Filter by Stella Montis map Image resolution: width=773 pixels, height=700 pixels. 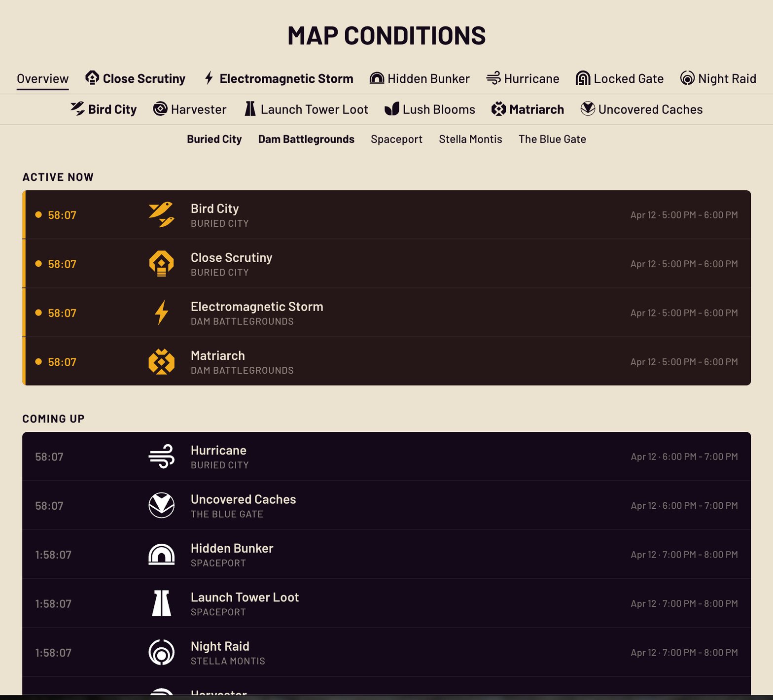click(x=470, y=140)
